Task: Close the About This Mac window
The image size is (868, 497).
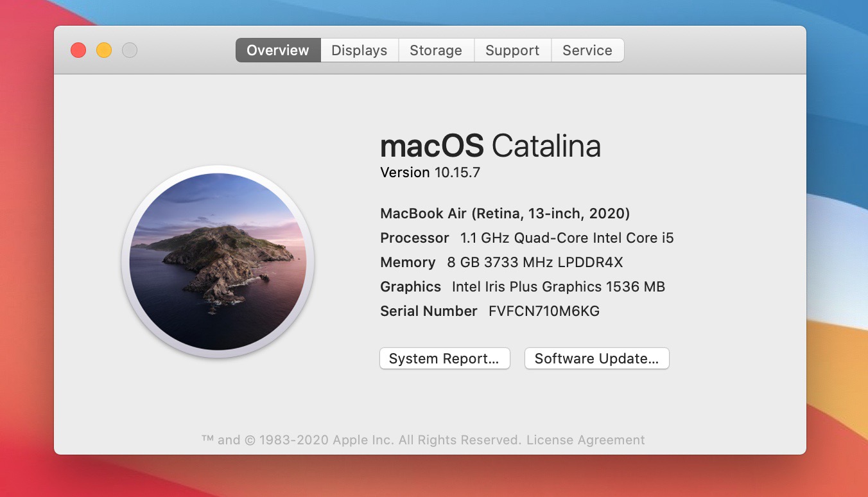Action: pyautogui.click(x=78, y=50)
